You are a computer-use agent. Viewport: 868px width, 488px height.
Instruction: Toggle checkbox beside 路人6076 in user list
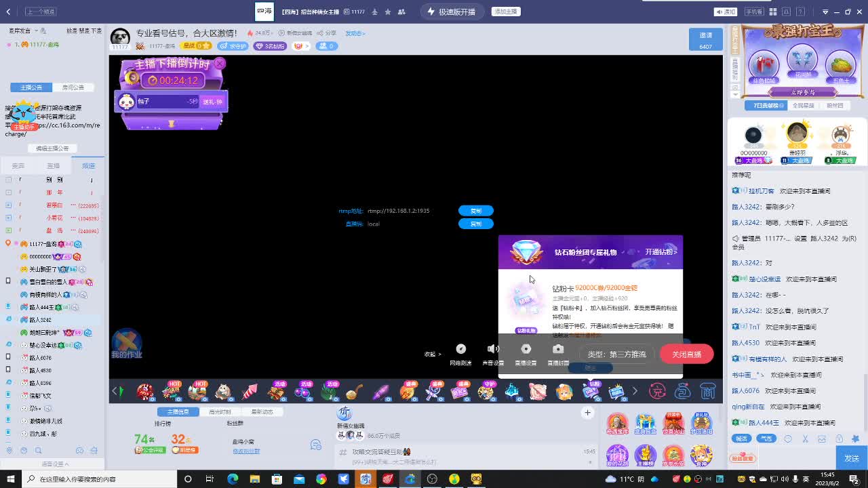(8, 357)
